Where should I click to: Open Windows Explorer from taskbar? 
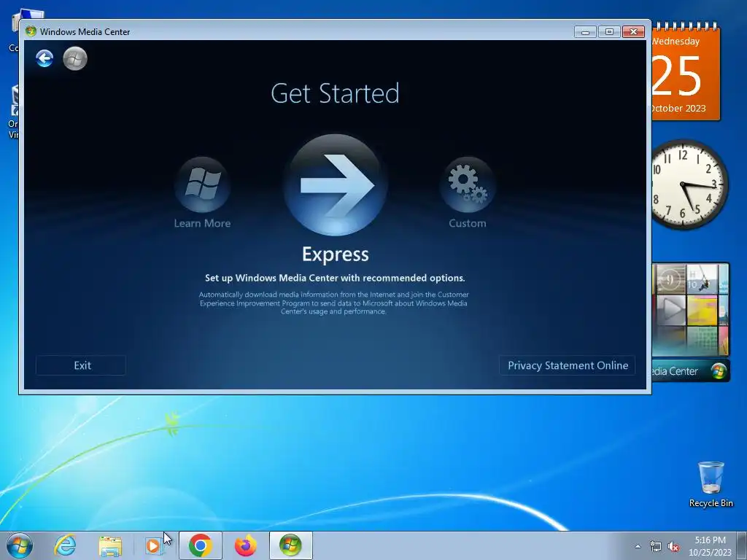point(110,546)
